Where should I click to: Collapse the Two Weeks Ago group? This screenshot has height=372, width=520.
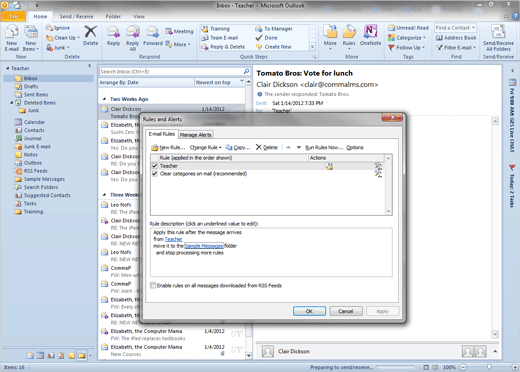105,99
